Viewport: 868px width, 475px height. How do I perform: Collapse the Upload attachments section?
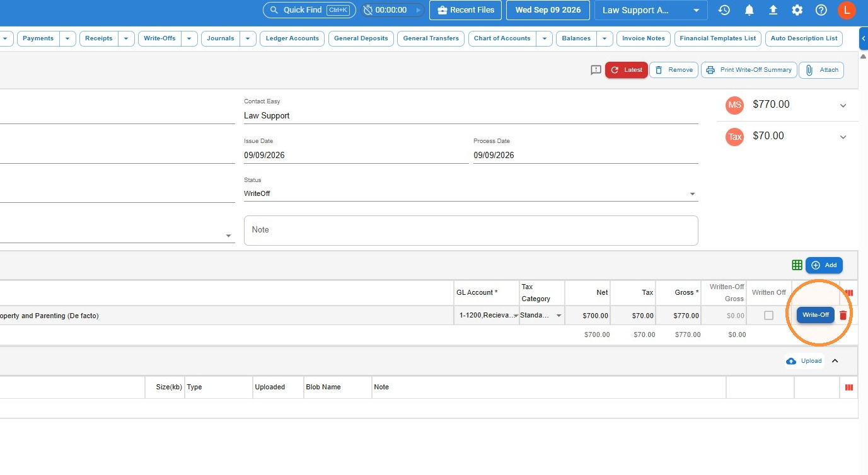click(835, 361)
